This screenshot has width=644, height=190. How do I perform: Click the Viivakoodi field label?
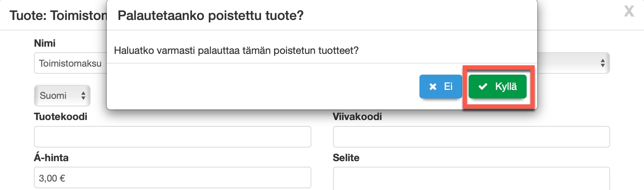pos(357,117)
